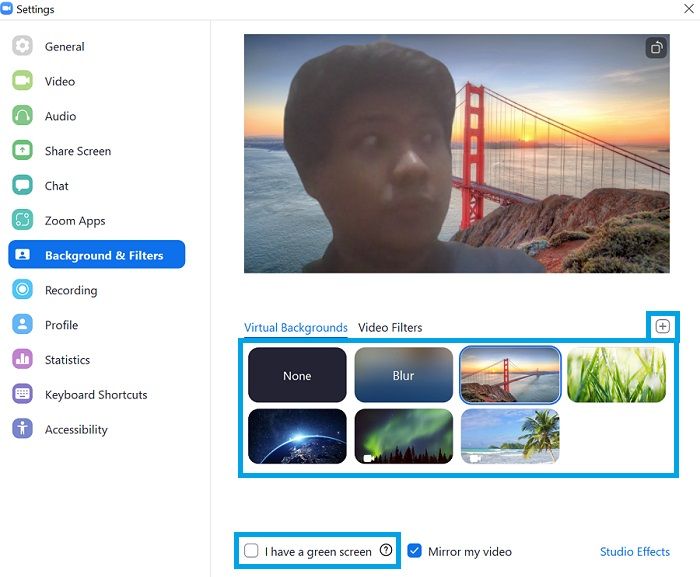This screenshot has height=577, width=700.
Task: Click the Keyboard Shortcuts icon
Action: 22,394
